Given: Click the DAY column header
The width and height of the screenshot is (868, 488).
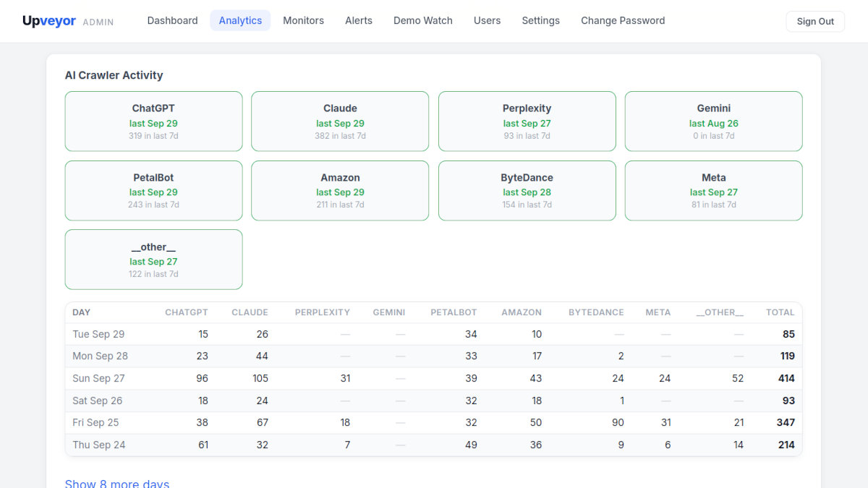Looking at the screenshot, I should click(82, 312).
